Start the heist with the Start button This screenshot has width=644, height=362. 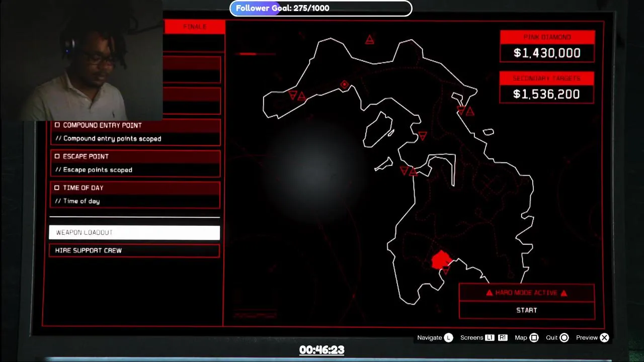pyautogui.click(x=527, y=310)
